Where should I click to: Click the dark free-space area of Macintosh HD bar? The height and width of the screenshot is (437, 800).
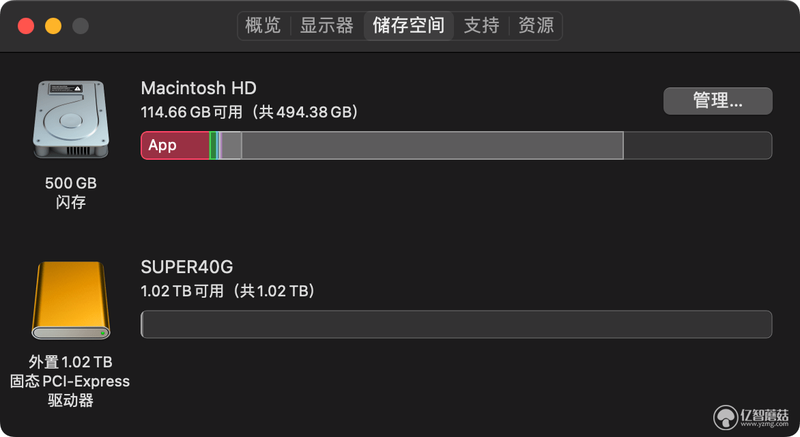coord(697,145)
